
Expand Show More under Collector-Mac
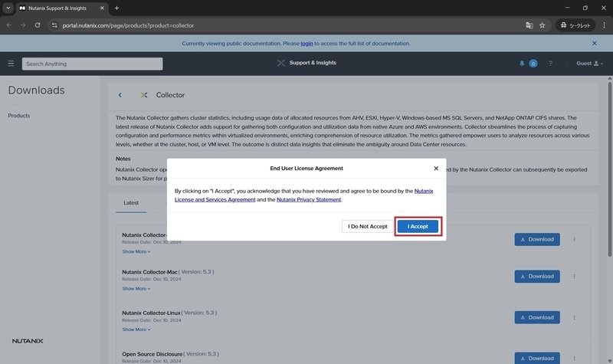[x=136, y=289]
